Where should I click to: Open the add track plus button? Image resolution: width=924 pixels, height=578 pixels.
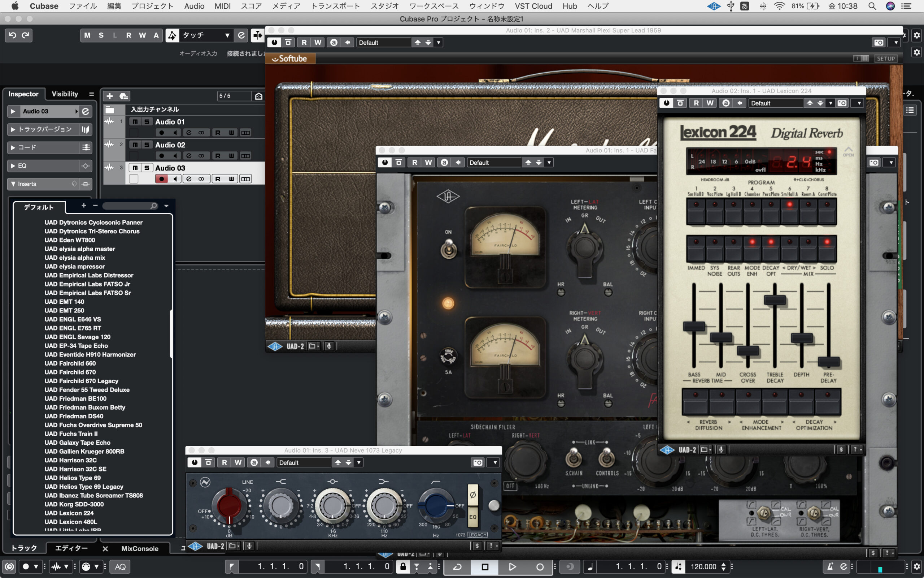tap(110, 96)
